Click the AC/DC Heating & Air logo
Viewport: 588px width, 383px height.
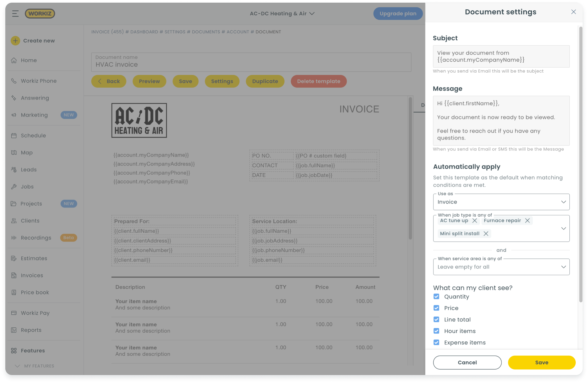pos(139,120)
